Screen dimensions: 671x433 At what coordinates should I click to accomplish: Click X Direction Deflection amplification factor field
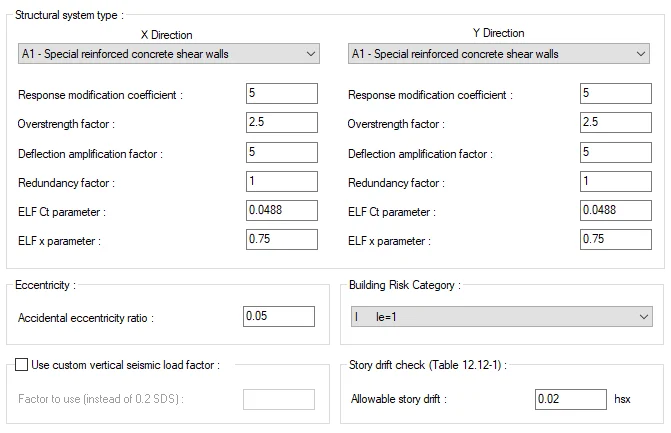[x=282, y=152]
